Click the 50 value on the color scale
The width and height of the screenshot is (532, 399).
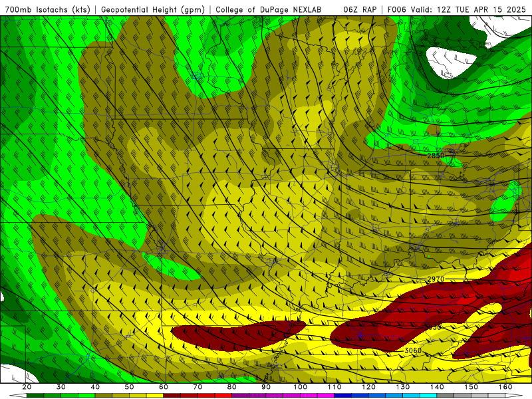(x=129, y=387)
